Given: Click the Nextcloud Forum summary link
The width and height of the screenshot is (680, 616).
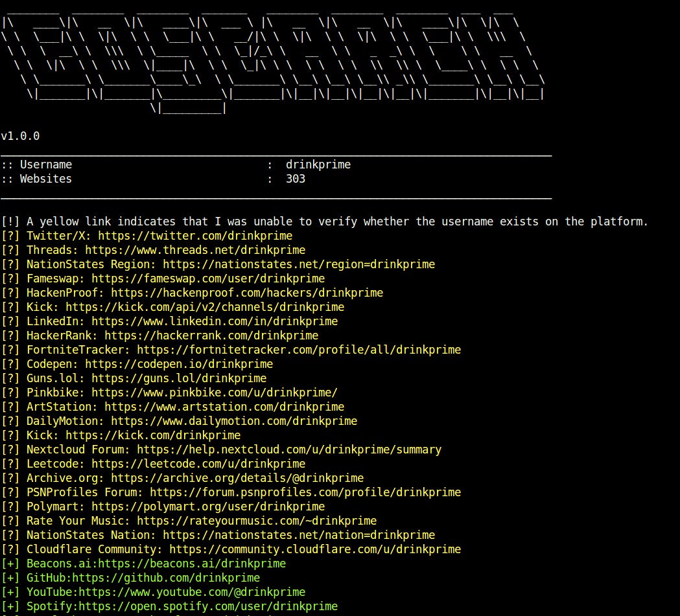Looking at the screenshot, I should (x=289, y=450).
